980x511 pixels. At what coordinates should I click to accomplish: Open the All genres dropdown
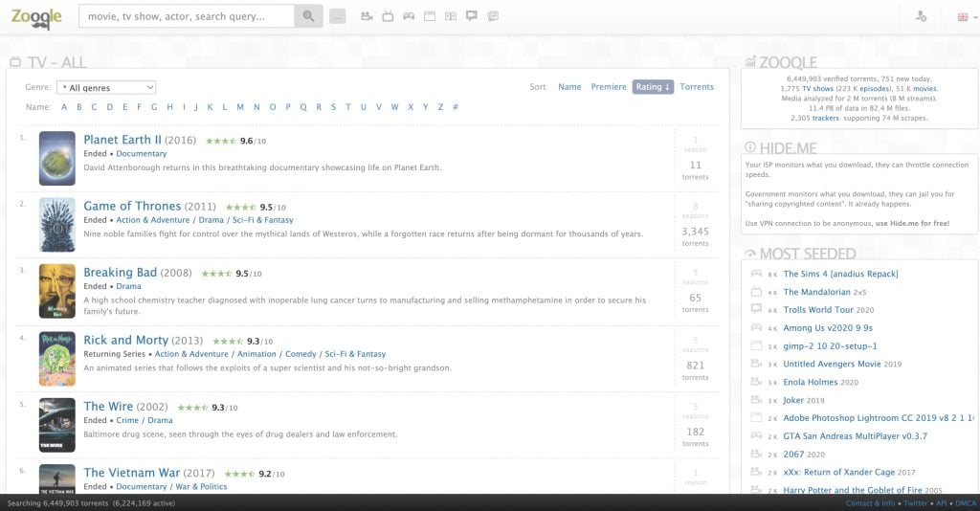click(x=106, y=87)
